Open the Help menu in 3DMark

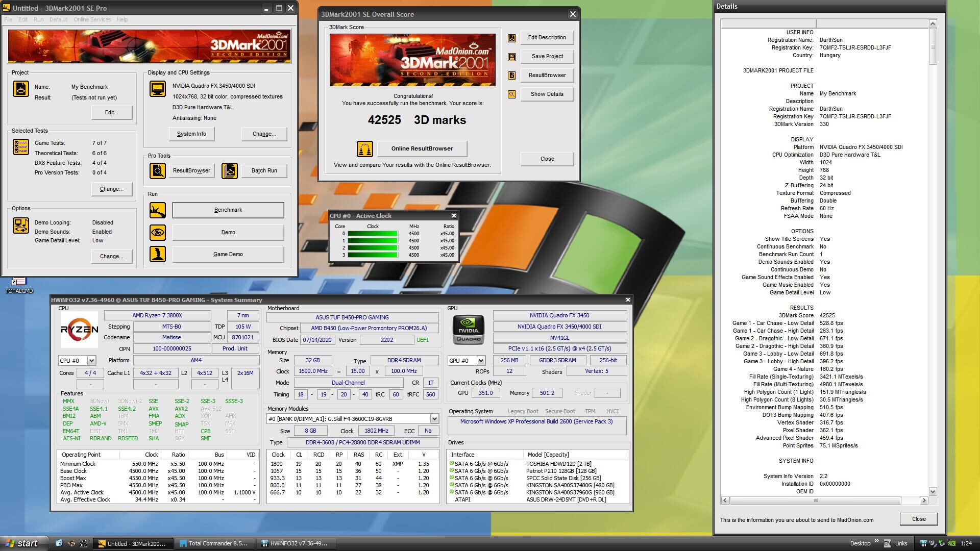pos(122,19)
